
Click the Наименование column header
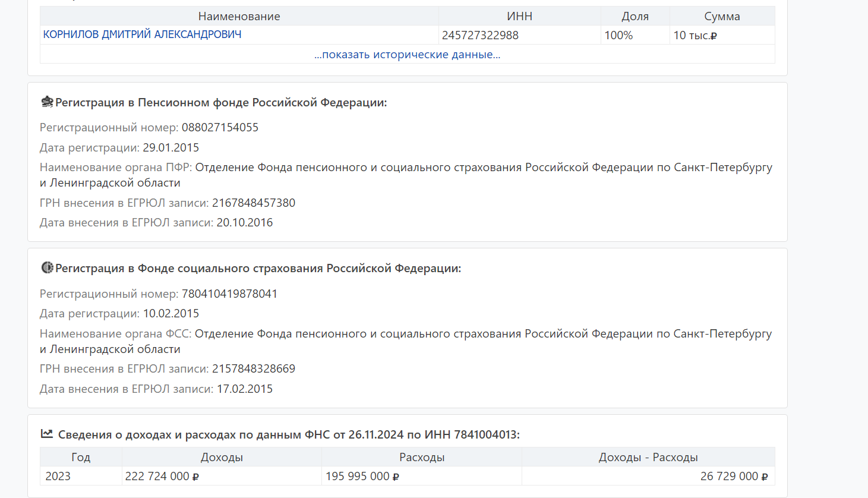(239, 16)
